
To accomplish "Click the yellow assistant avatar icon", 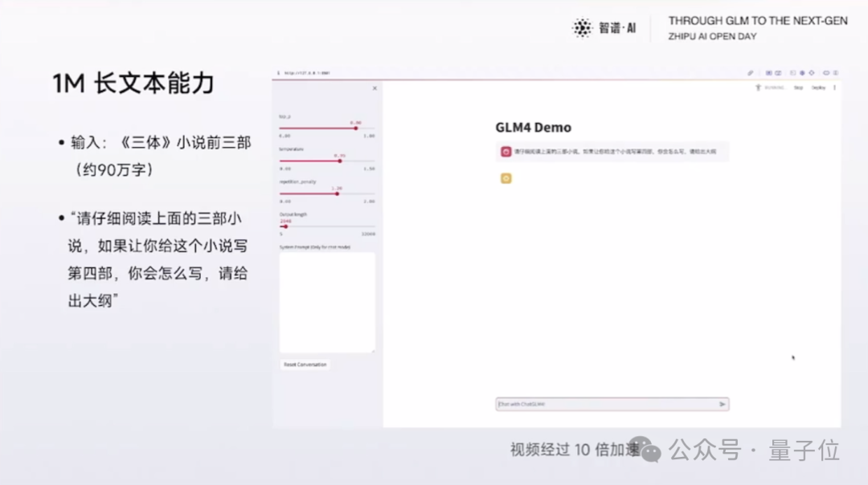I will pyautogui.click(x=506, y=178).
